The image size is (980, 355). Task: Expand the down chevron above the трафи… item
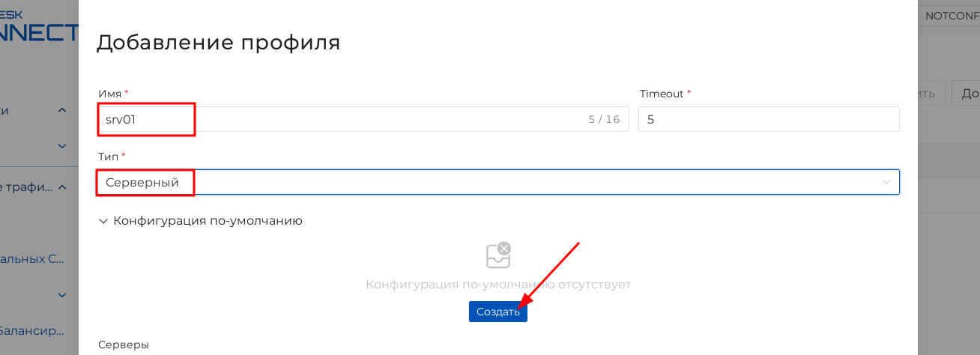(62, 146)
